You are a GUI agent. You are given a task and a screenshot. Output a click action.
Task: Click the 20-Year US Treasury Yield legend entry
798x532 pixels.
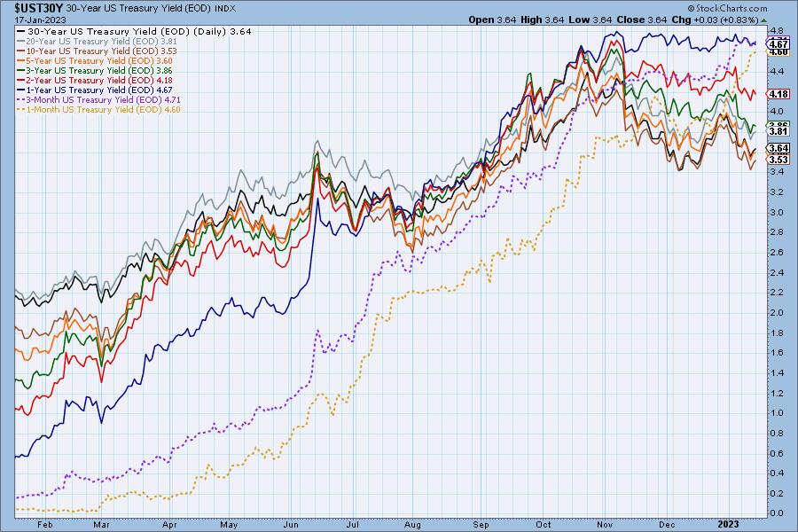[98, 42]
